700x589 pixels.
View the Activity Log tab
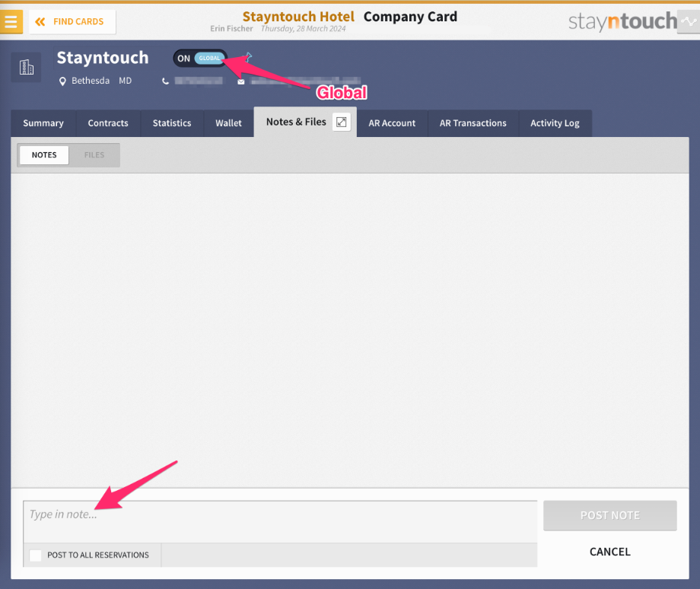pos(555,123)
